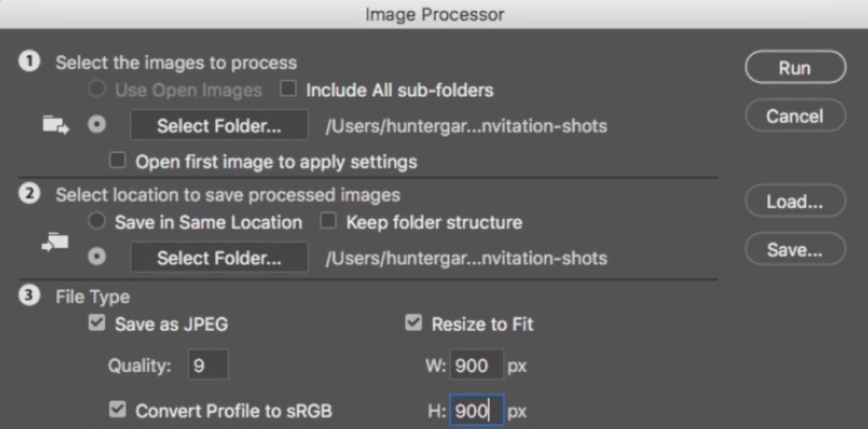Choose Save in Same Location radio button
The width and height of the screenshot is (868, 429).
pos(97,221)
